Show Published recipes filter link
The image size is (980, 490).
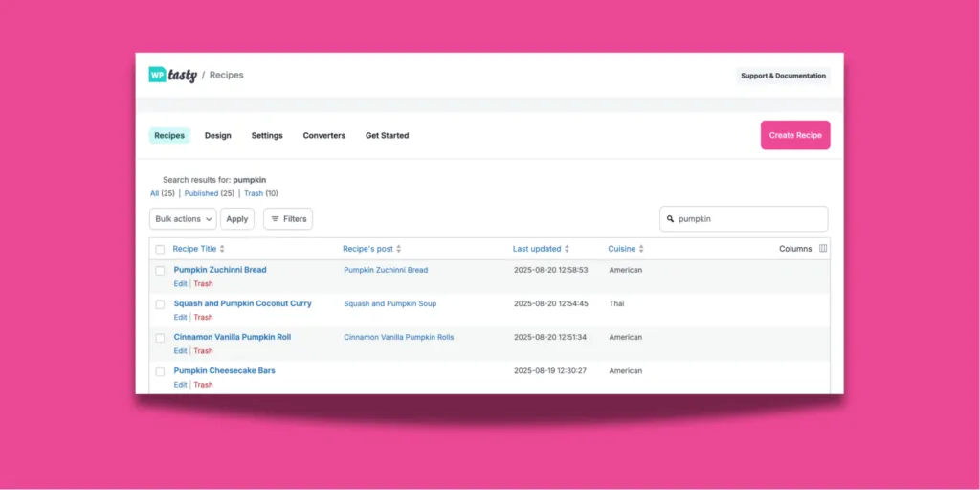click(x=201, y=193)
